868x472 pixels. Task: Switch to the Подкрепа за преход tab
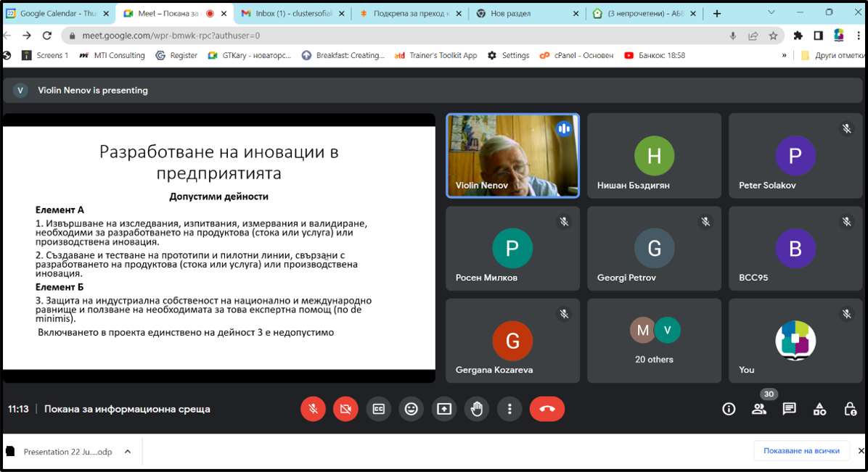(x=410, y=13)
